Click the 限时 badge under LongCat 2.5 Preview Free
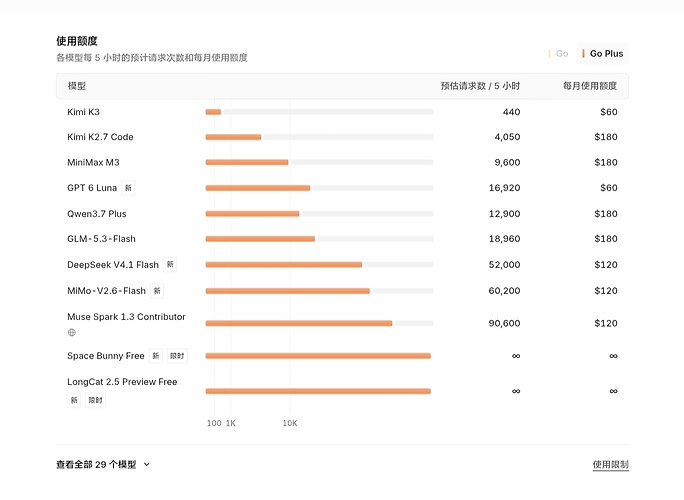 (x=95, y=400)
